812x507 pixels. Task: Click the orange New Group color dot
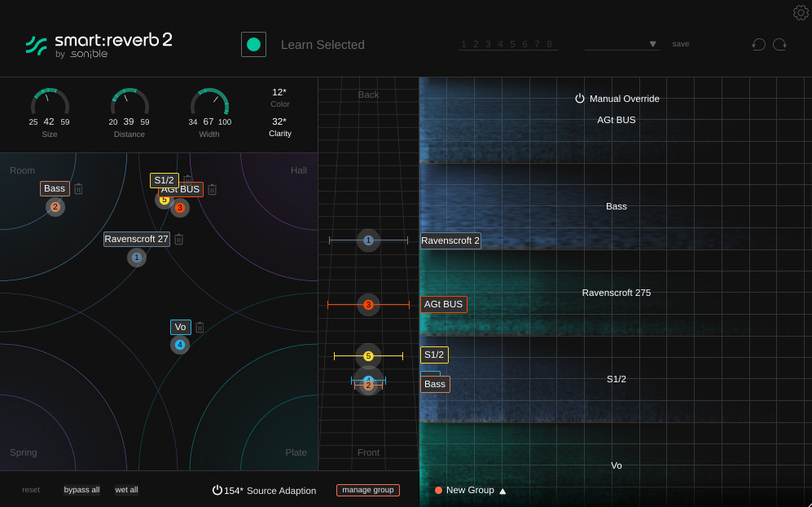438,491
